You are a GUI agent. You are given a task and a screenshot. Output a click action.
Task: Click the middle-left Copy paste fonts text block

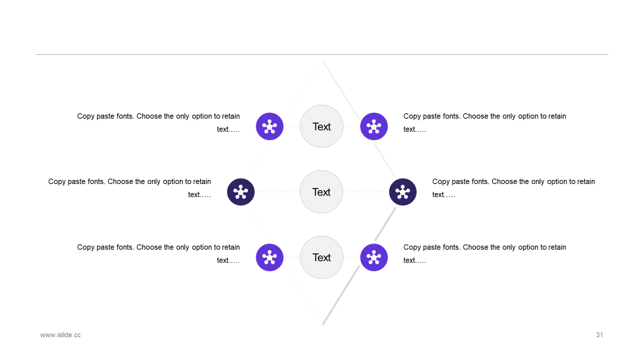[x=130, y=188]
